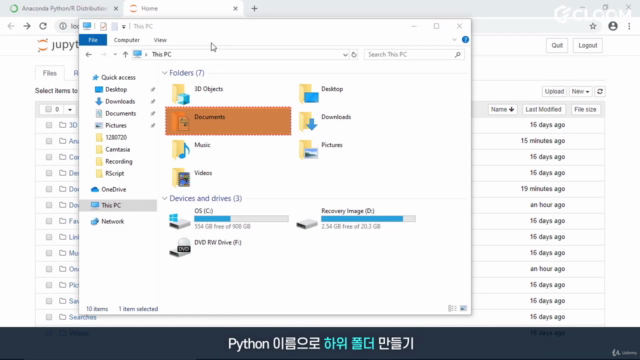Click the Properties quick access toolbar icon
Image resolution: width=640 pixels, height=360 pixels.
(103, 26)
